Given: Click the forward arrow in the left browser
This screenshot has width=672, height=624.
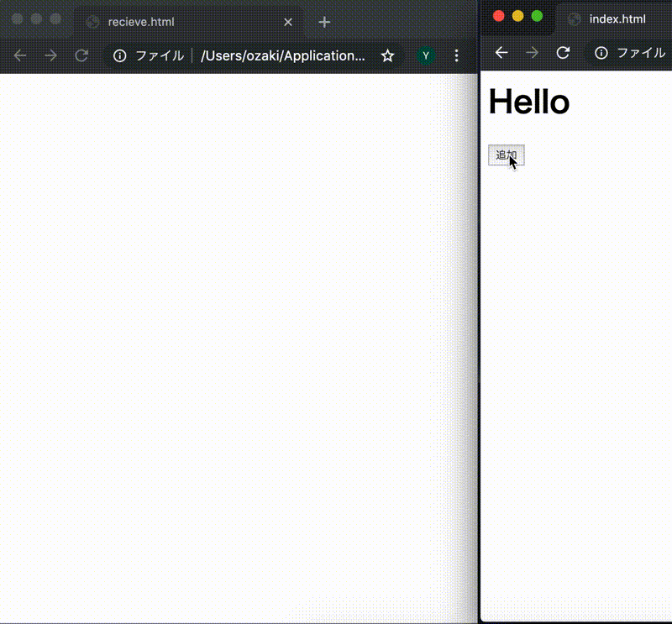Looking at the screenshot, I should click(x=50, y=55).
